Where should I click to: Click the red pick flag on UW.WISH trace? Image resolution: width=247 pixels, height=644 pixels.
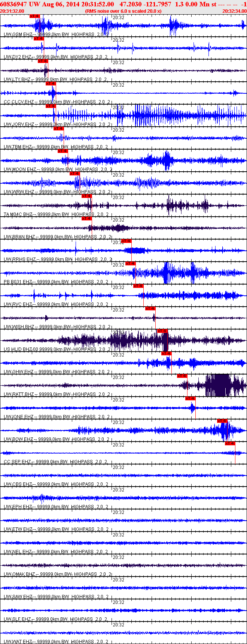click(150, 309)
